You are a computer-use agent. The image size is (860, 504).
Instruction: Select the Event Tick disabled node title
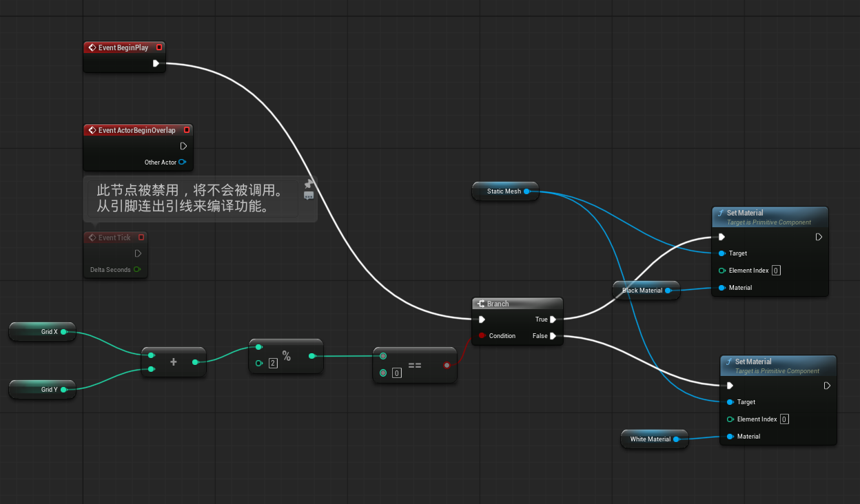114,238
